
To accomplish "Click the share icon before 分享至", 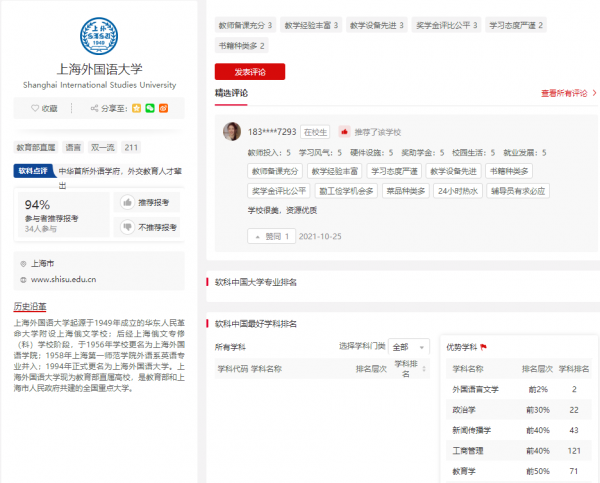I will [x=94, y=108].
